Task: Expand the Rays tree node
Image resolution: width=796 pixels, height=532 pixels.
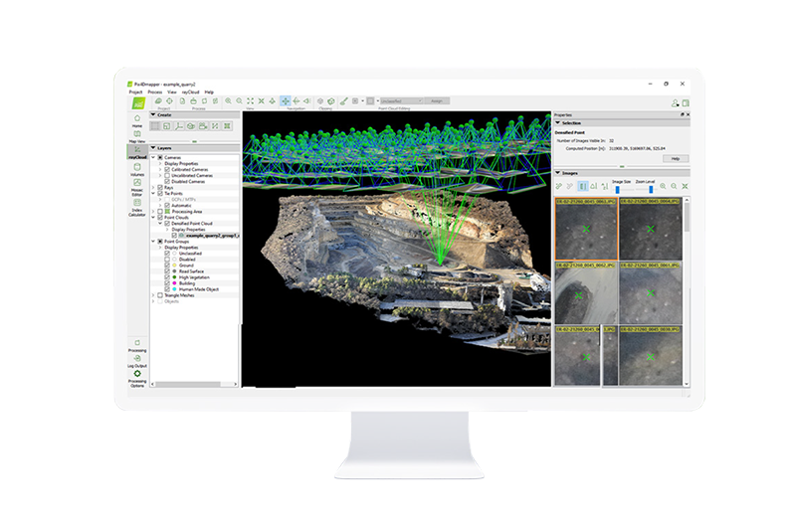Action: [152, 187]
